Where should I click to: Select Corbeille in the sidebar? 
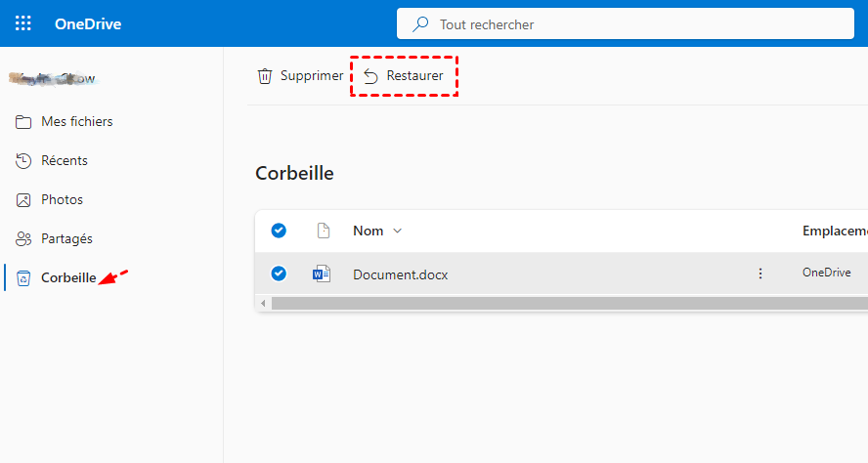click(x=67, y=278)
